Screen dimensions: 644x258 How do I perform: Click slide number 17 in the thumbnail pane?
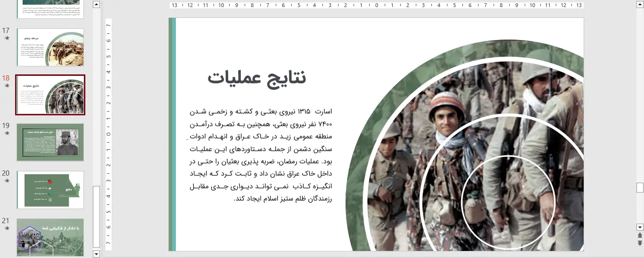click(x=6, y=31)
